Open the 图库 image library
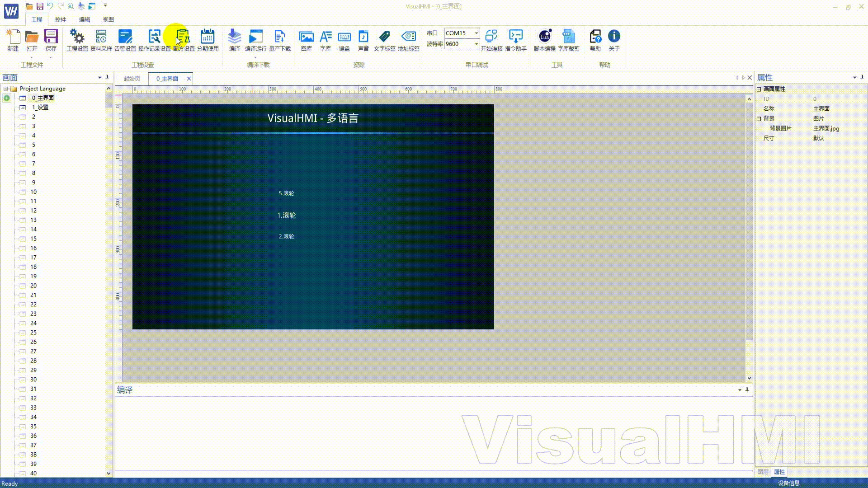 (x=307, y=40)
